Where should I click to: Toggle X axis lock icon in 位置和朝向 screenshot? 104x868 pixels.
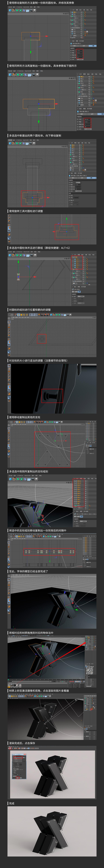point(31,315)
